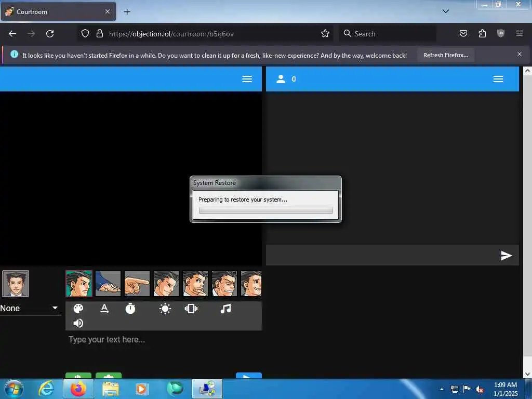This screenshot has width=532, height=399.
Task: Open the Action Center flag icon
Action: coord(467,389)
